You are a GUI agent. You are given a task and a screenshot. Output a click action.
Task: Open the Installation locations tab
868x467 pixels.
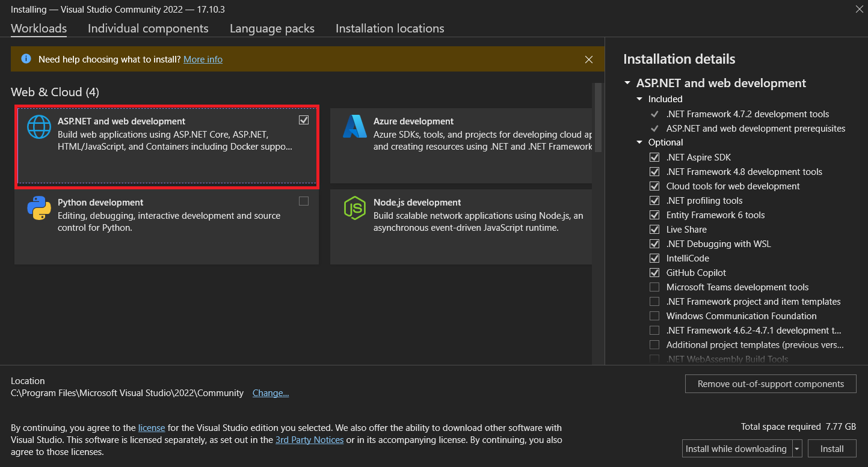[x=390, y=28]
